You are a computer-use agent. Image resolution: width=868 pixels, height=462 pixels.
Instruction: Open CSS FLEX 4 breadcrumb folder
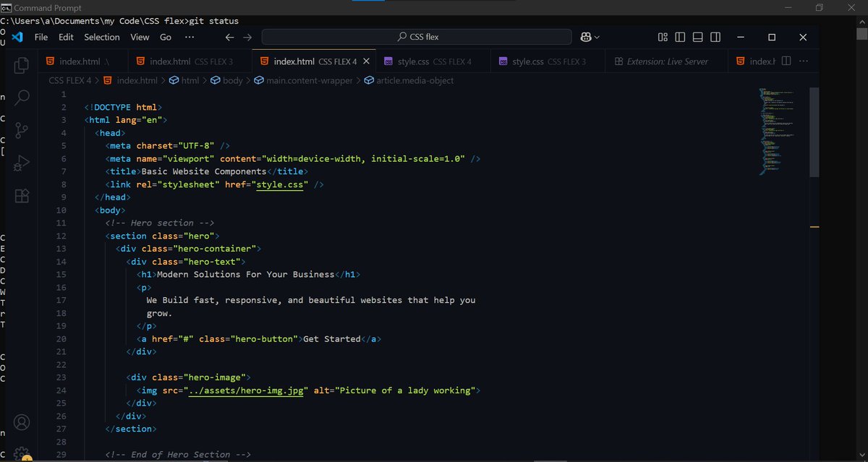70,80
